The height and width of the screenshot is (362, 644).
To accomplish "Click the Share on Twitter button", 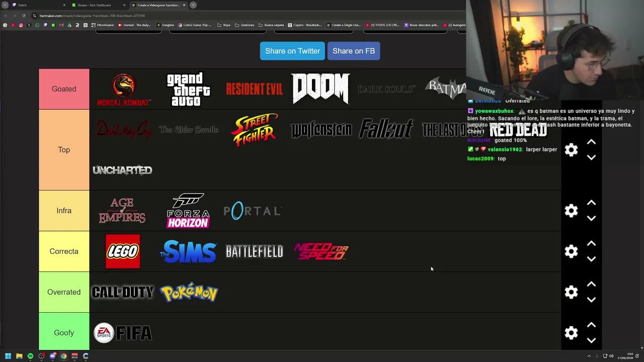I will pos(292,51).
